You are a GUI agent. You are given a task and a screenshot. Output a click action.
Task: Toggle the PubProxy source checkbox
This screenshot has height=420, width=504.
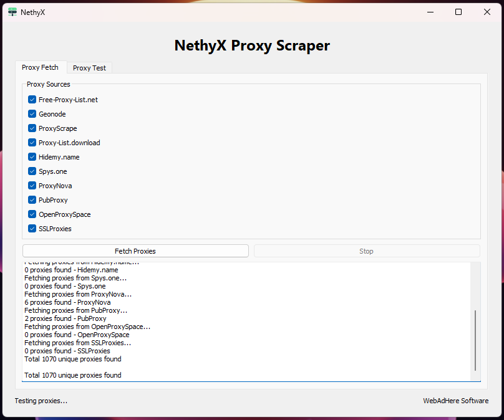(32, 200)
